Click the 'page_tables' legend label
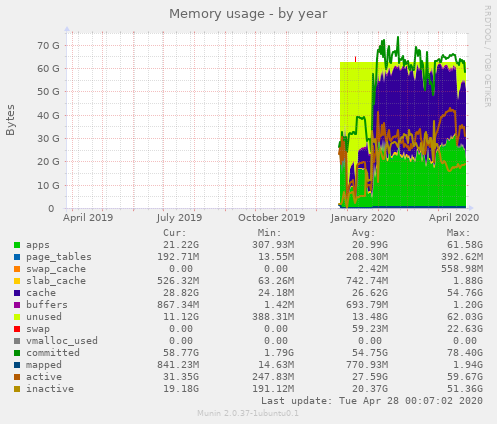The height and width of the screenshot is (424, 497). tap(59, 257)
